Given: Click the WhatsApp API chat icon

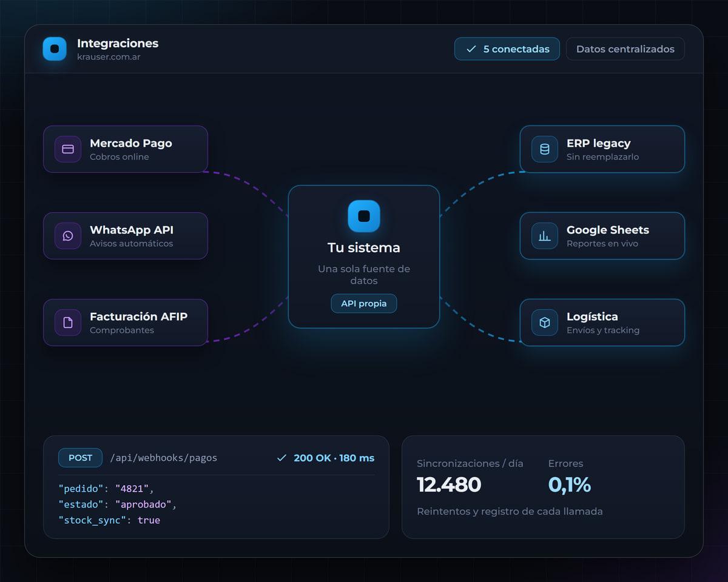Looking at the screenshot, I should [68, 236].
